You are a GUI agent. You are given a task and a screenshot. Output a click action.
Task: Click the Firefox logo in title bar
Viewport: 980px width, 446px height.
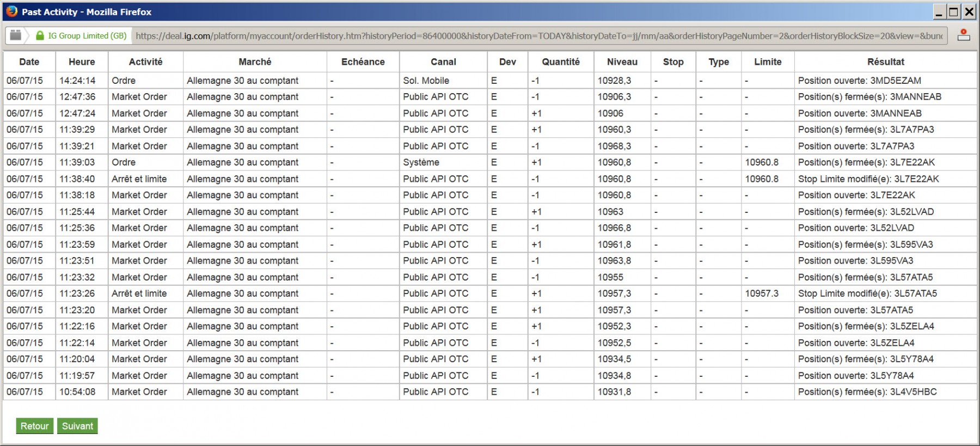[x=11, y=11]
